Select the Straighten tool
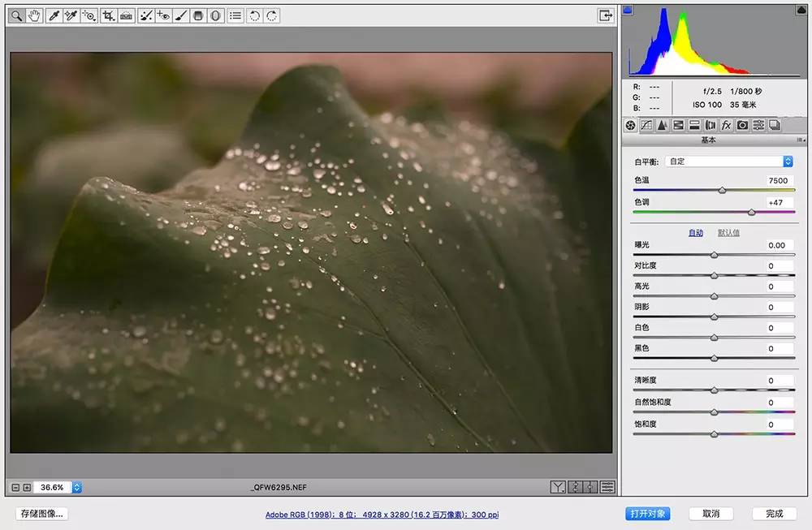This screenshot has width=812, height=530. tap(126, 15)
